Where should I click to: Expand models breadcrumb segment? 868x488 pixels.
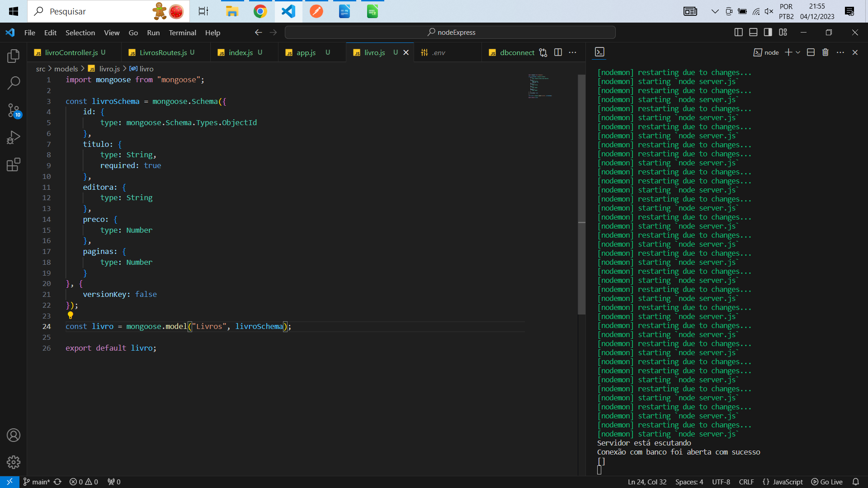(x=66, y=69)
